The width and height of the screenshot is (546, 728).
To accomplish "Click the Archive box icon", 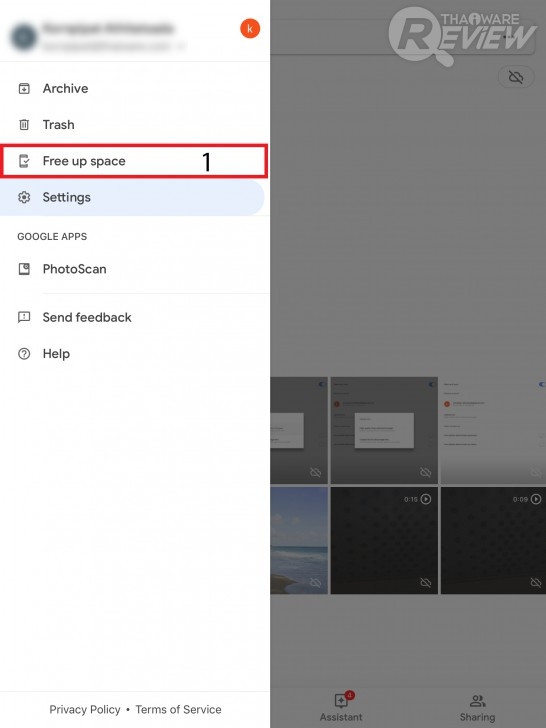I will point(24,88).
